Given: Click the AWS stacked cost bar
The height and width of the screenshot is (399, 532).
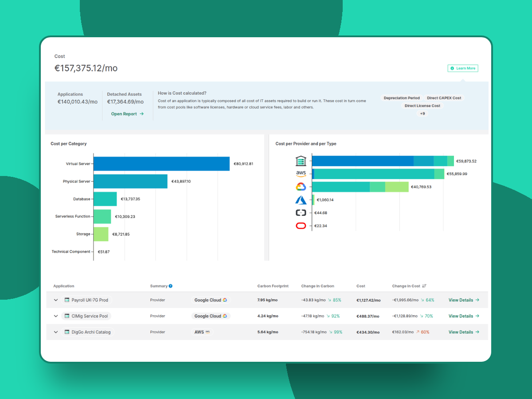Looking at the screenshot, I should point(378,174).
